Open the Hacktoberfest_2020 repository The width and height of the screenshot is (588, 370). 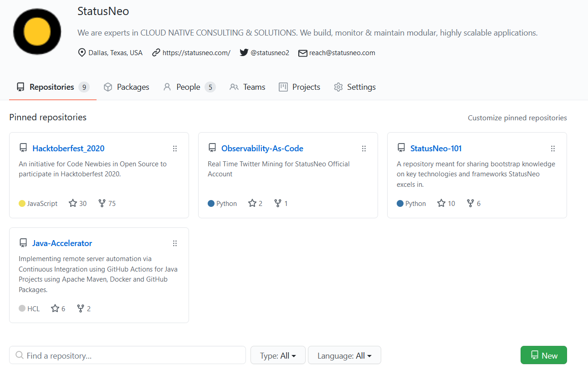68,149
